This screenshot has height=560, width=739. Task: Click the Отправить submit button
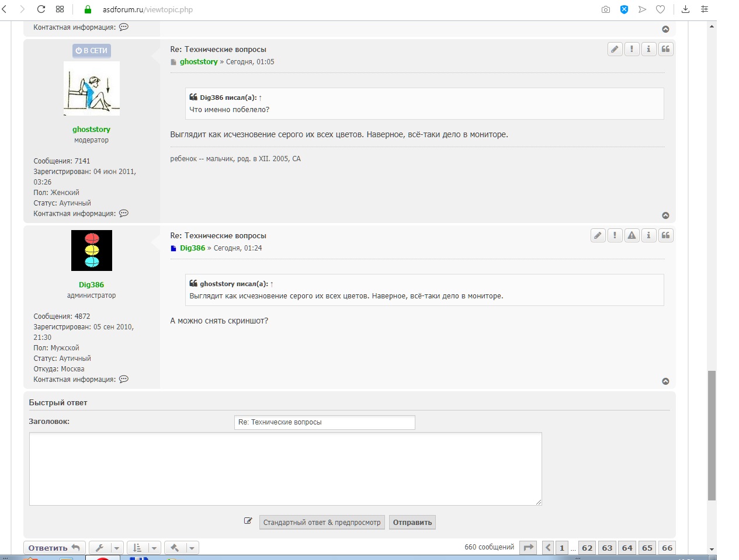click(x=412, y=523)
